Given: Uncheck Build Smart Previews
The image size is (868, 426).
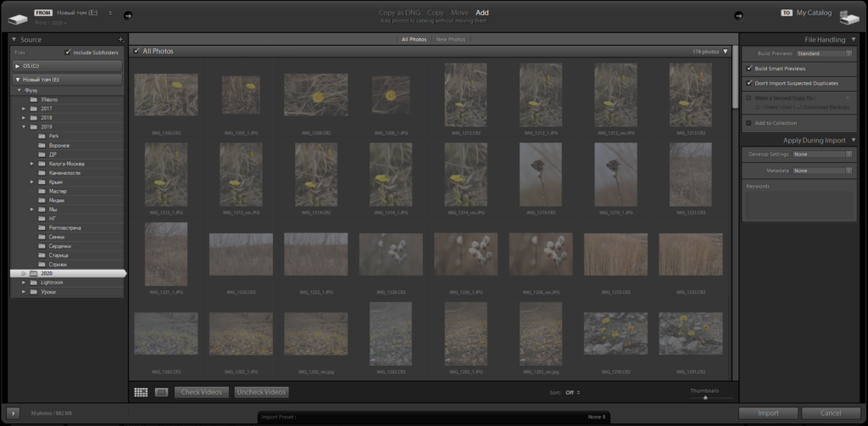Looking at the screenshot, I should pyautogui.click(x=748, y=68).
